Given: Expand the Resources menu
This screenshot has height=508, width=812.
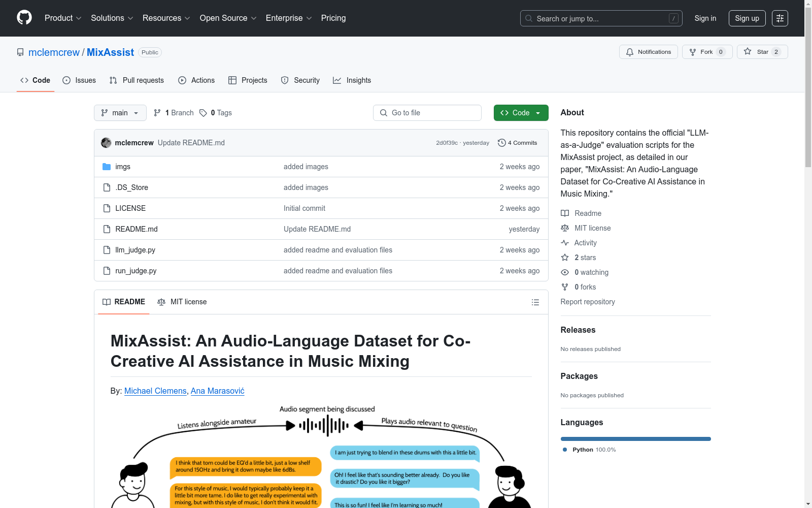Looking at the screenshot, I should coord(166,18).
